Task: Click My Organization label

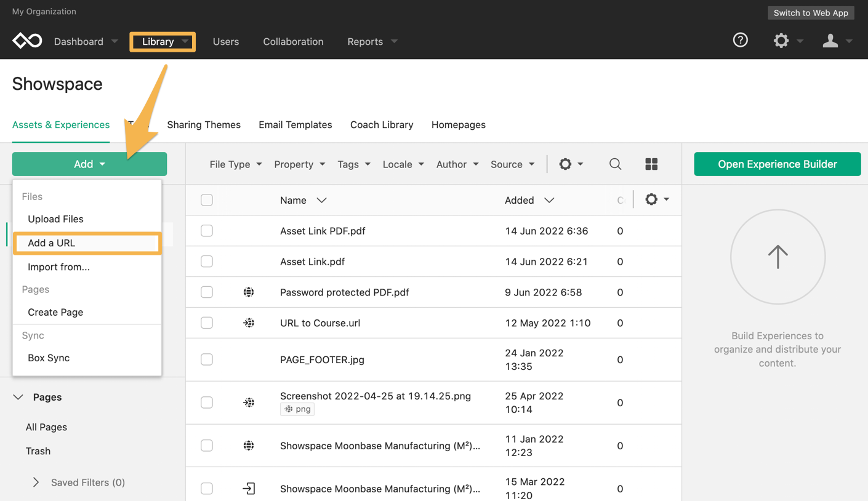Action: 44,11
